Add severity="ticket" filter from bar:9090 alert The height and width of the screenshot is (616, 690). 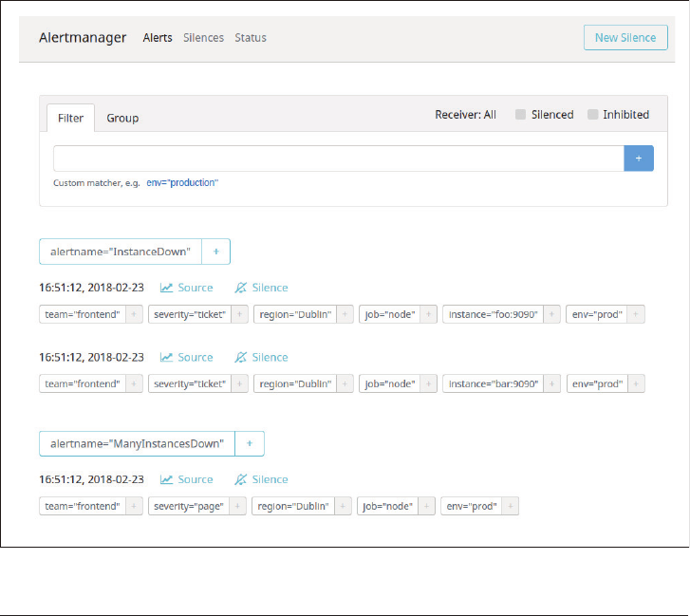tap(239, 383)
